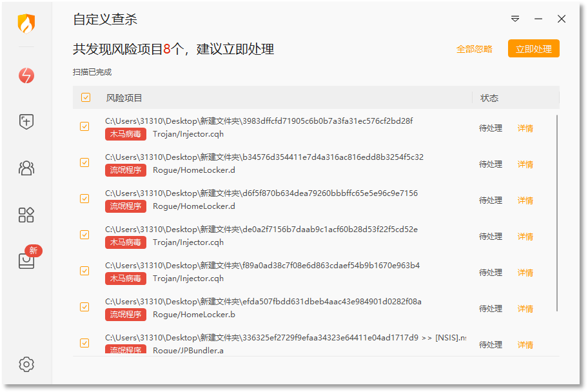Uncheck the f89a0ad38c file checkbox
The image size is (588, 392).
(84, 271)
